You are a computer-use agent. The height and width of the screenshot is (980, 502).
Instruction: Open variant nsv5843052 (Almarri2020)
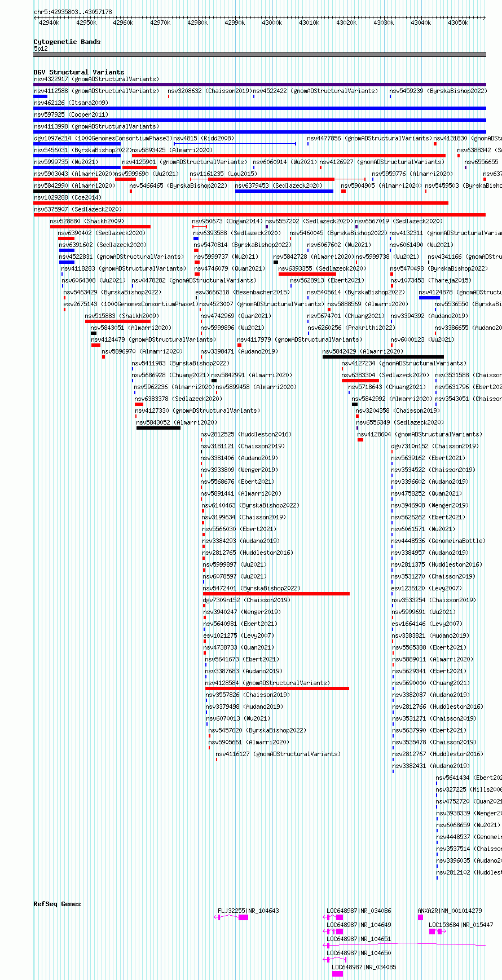pos(177,422)
